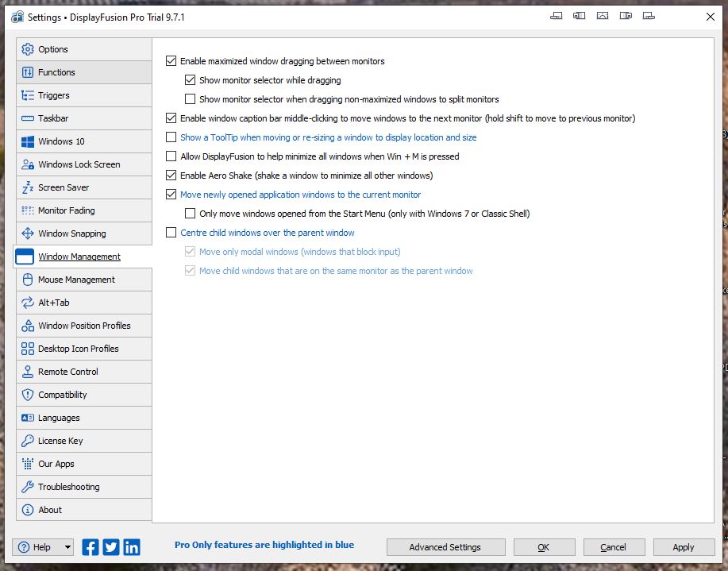
Task: Uncheck Enable Aero Shake checkbox
Action: click(171, 176)
